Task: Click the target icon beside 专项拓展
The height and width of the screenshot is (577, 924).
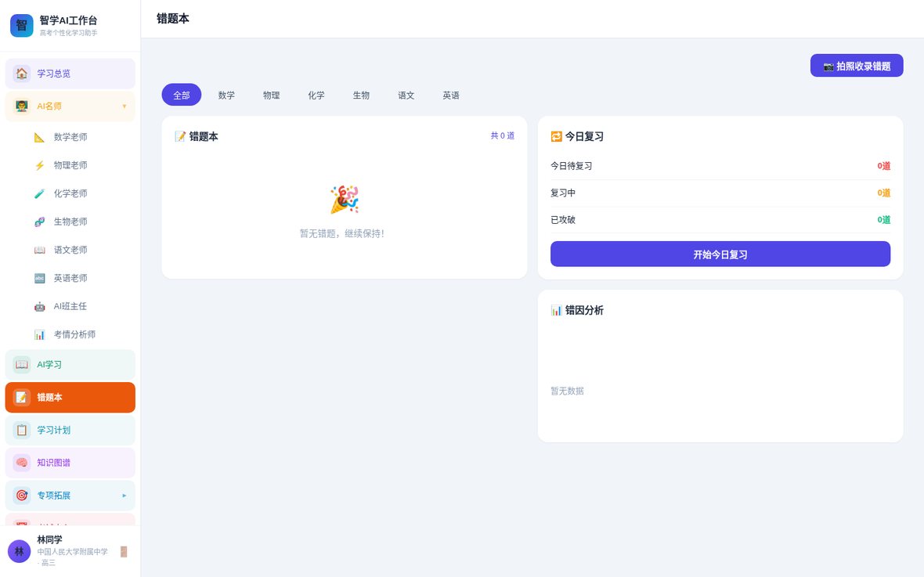Action: click(22, 495)
